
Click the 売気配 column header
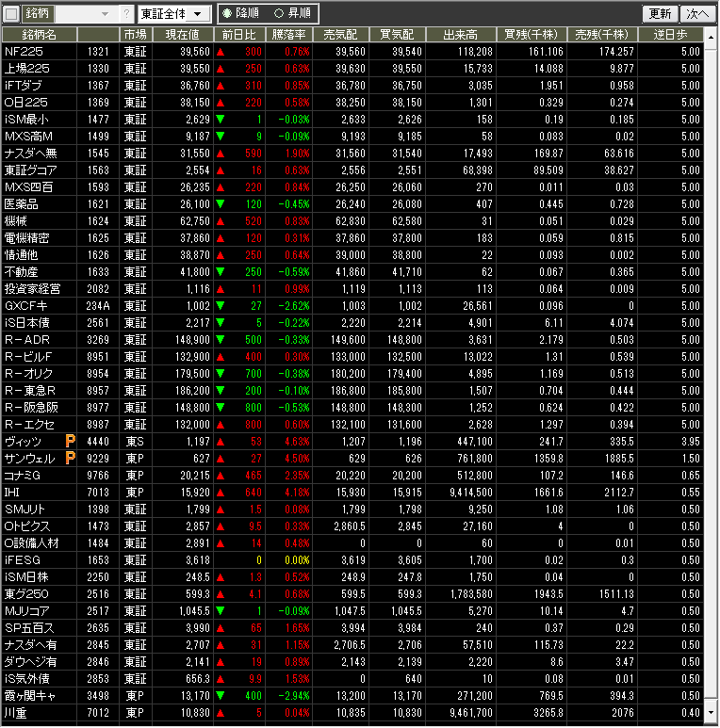[x=340, y=35]
